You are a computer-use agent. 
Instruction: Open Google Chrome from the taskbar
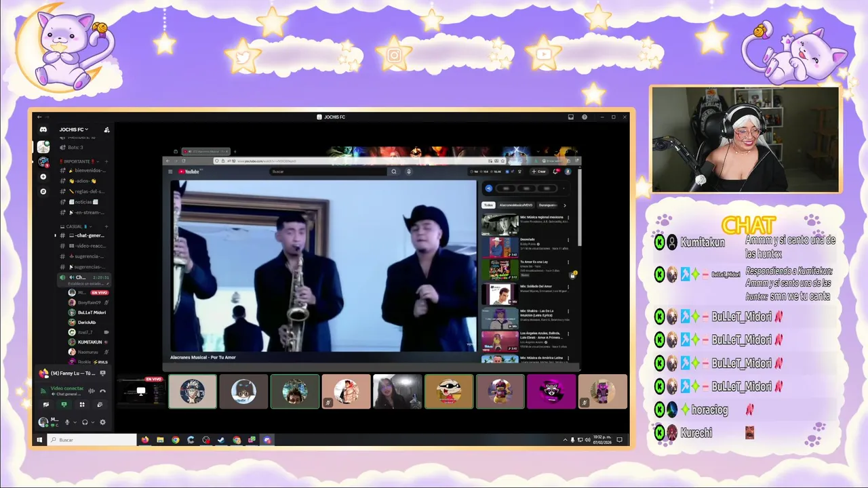click(x=176, y=440)
